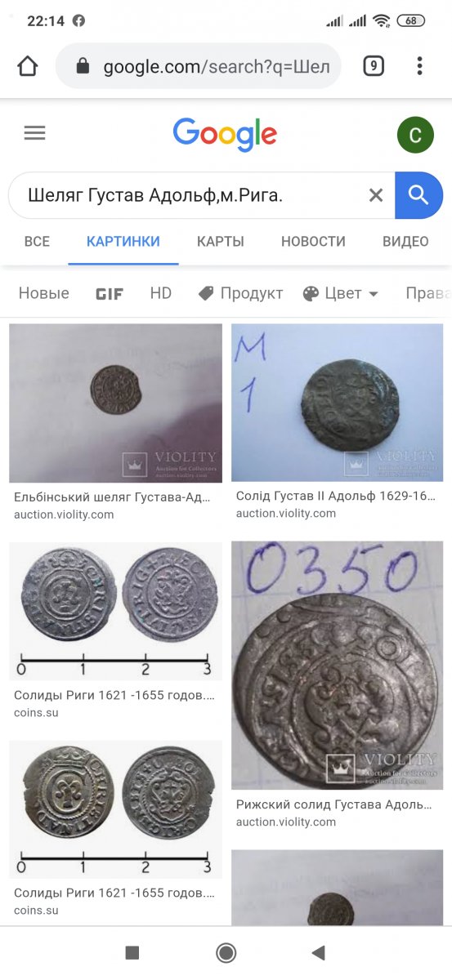Image resolution: width=452 pixels, height=980 pixels.
Task: Open the coin thumbnail labeled 0350
Action: tap(338, 666)
